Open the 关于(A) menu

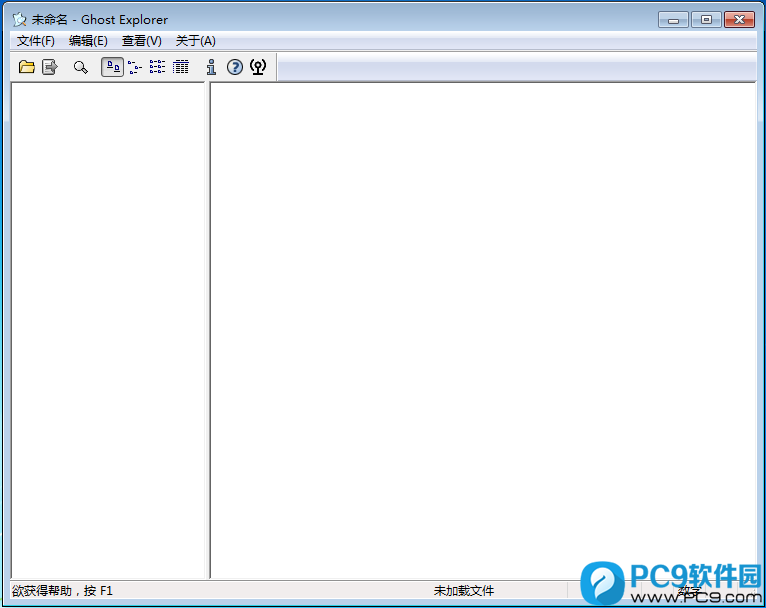pyautogui.click(x=195, y=41)
